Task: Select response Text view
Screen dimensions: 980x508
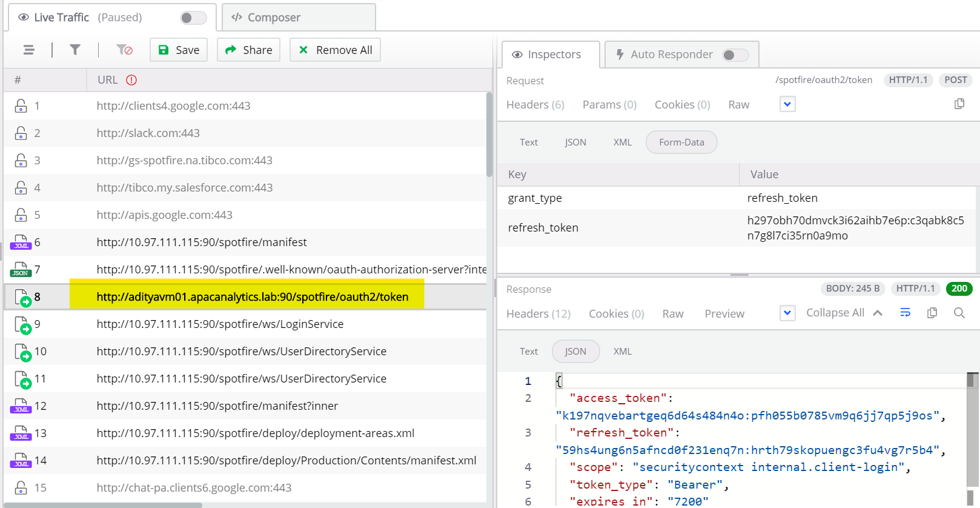Action: tap(528, 352)
